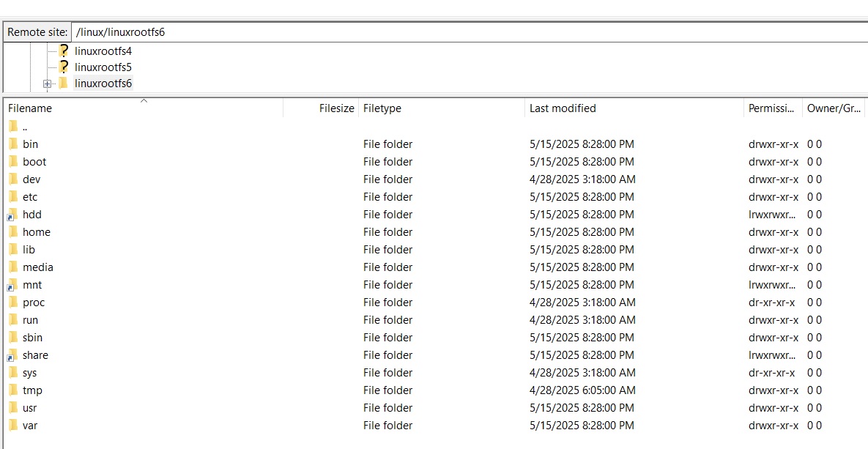This screenshot has width=868, height=449.
Task: Click the 4/28/2025 6:05:00 AM modified date
Action: [582, 390]
